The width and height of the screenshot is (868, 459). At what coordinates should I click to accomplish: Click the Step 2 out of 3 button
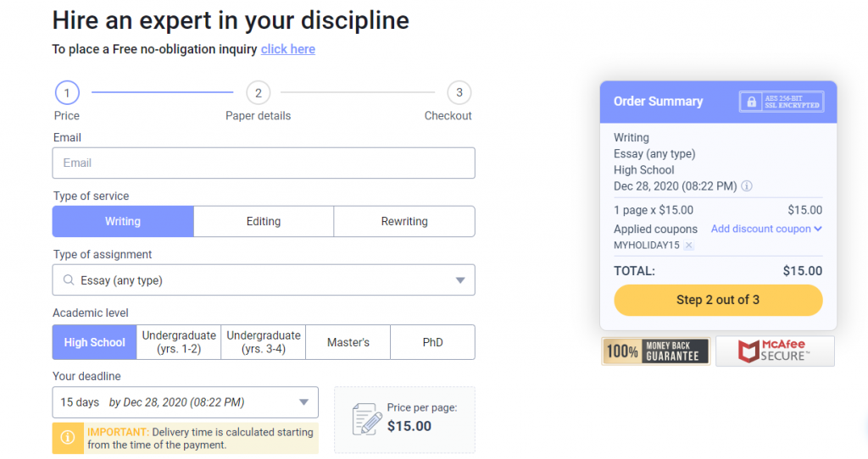718,301
